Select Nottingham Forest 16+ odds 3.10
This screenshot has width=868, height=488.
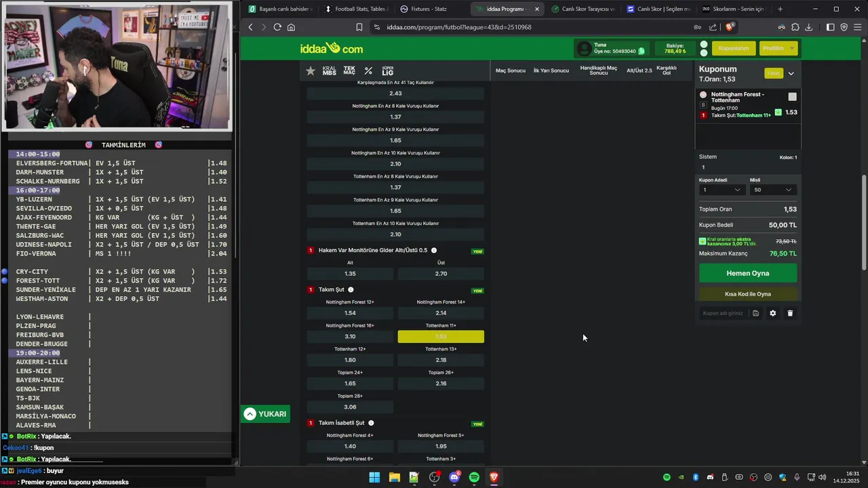coord(350,336)
